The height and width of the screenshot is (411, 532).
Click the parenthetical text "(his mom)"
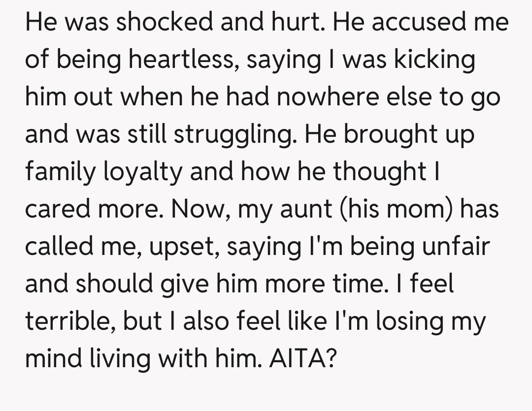[395, 209]
